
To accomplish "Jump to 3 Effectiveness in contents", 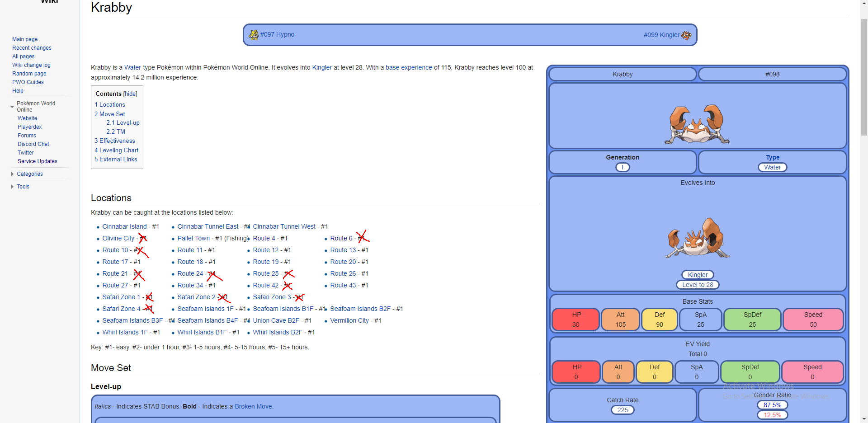I will pos(115,141).
